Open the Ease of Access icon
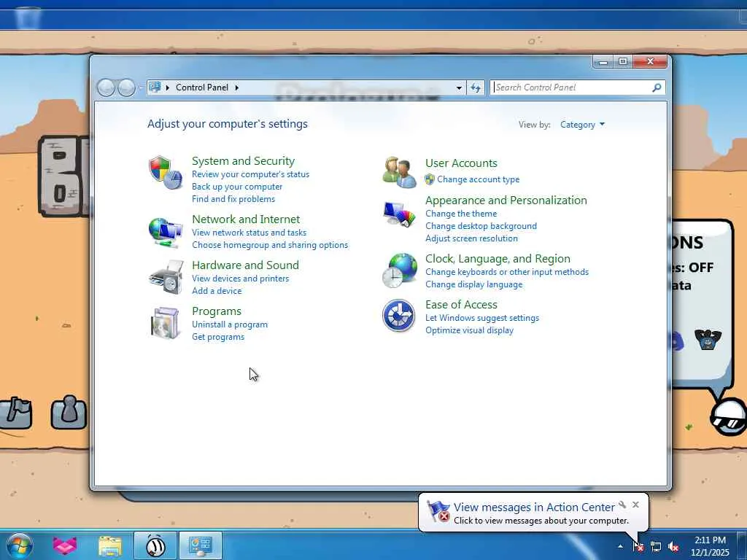Viewport: 747px width, 560px height. click(x=399, y=316)
